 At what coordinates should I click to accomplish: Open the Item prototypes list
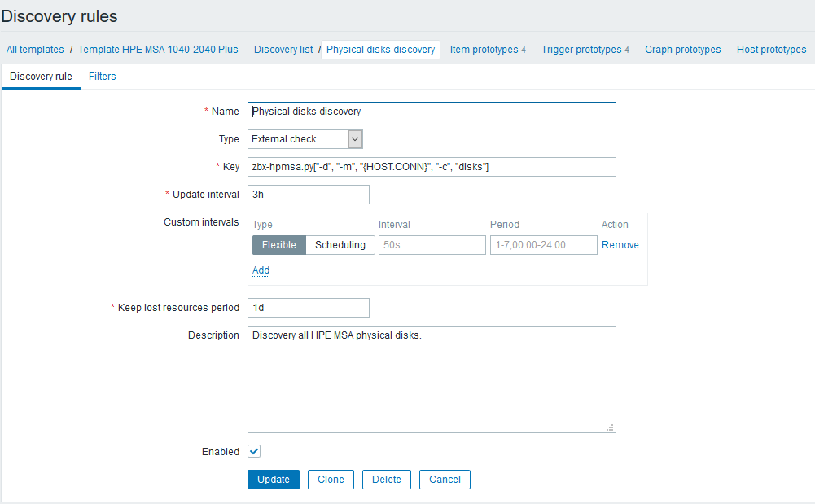(x=484, y=49)
